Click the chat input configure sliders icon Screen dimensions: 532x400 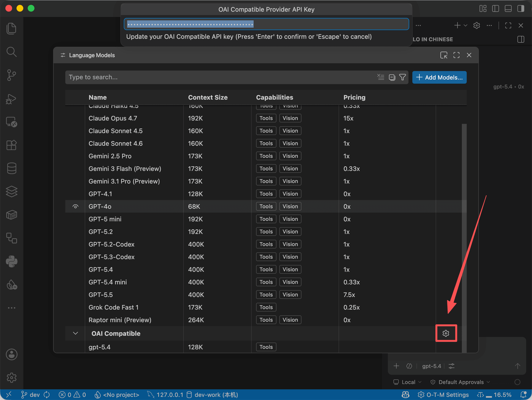click(x=451, y=366)
